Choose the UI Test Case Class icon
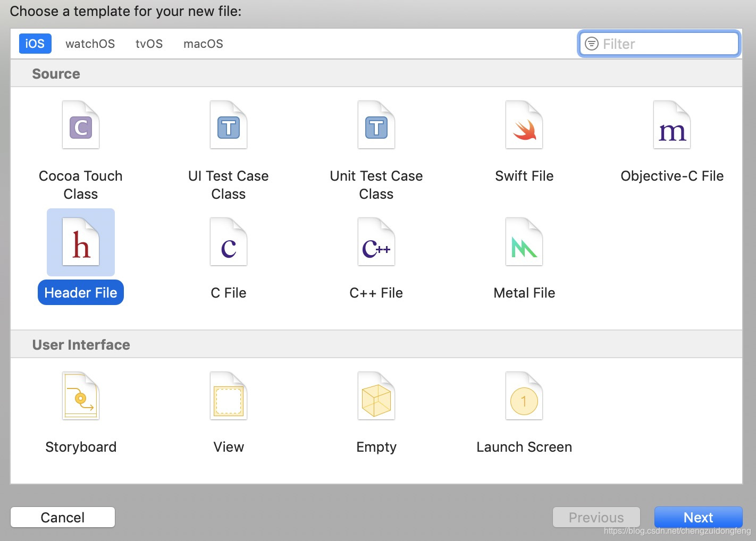 [229, 125]
